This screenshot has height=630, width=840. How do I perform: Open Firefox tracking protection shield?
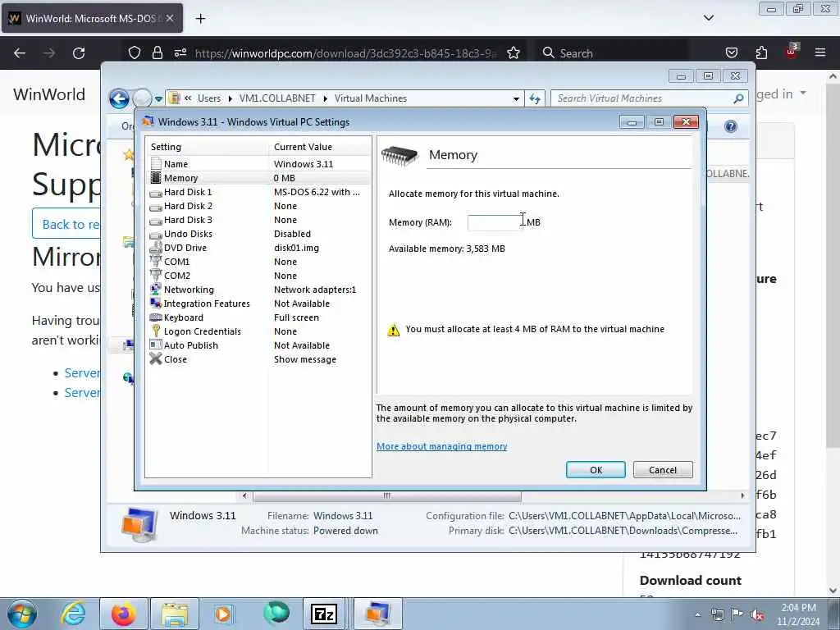click(135, 53)
